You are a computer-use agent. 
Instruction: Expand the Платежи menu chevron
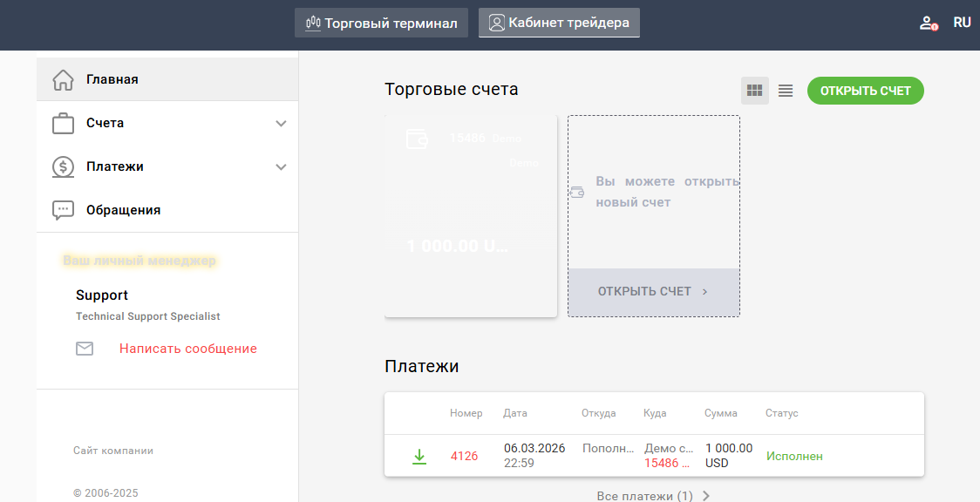(281, 166)
